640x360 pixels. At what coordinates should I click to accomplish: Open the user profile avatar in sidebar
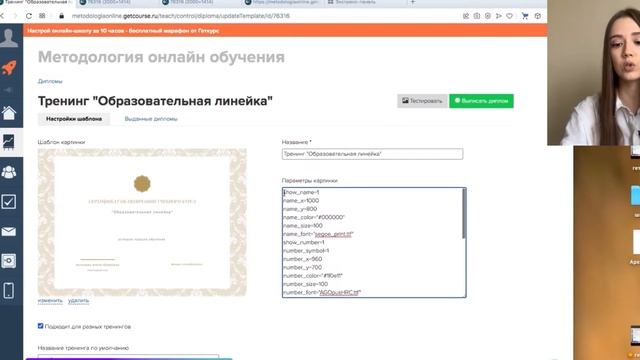coord(9,38)
